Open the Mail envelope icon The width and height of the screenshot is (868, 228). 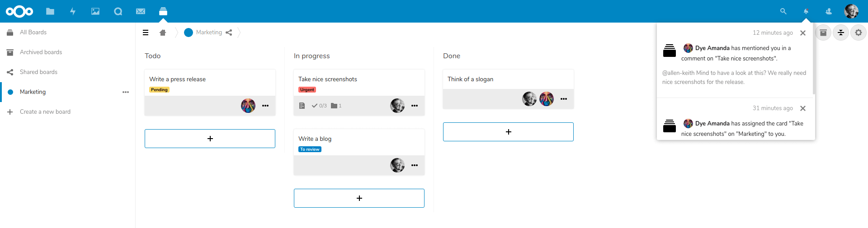[141, 11]
